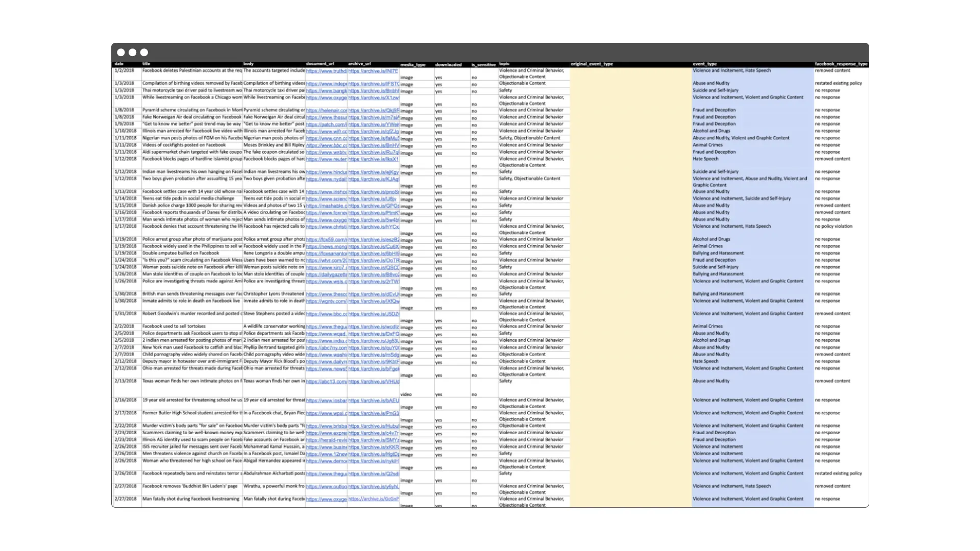Image resolution: width=980 pixels, height=551 pixels.
Task: Open the herald-review document URL link
Action: pyautogui.click(x=326, y=440)
